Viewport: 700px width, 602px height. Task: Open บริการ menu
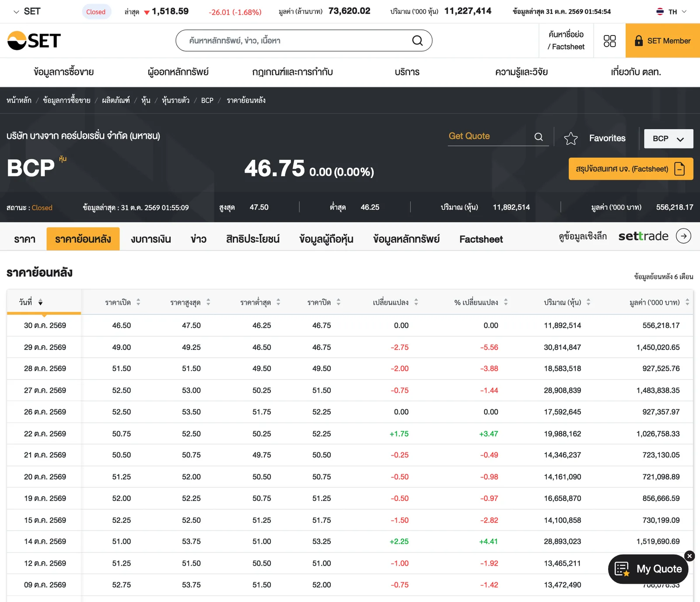(407, 72)
